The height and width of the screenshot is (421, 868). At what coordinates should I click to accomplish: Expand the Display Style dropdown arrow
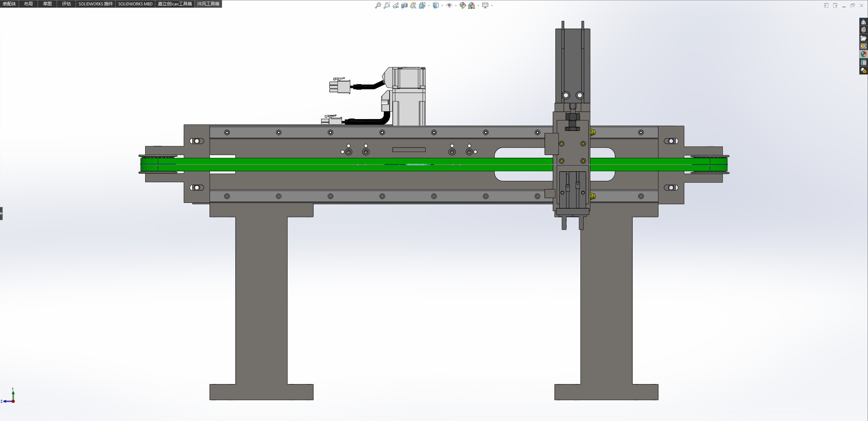pyautogui.click(x=442, y=5)
